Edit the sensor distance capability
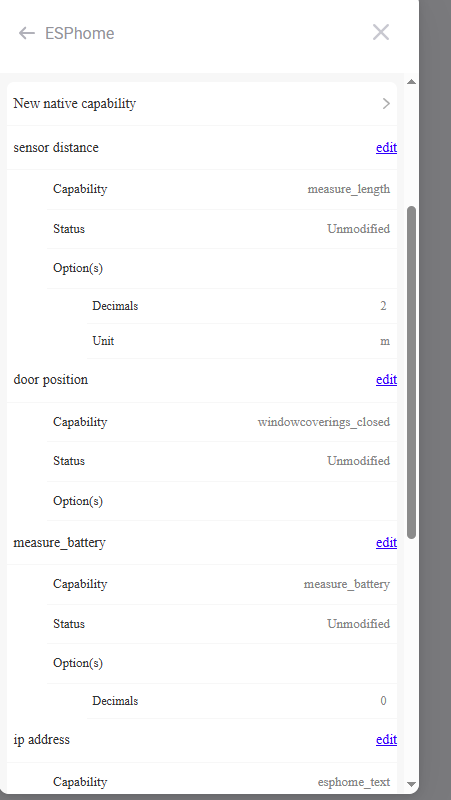The image size is (451, 800). tap(386, 147)
